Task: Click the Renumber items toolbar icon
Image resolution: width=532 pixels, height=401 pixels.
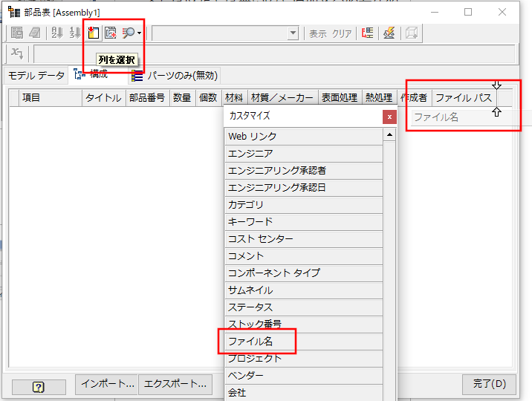Action: (x=74, y=33)
